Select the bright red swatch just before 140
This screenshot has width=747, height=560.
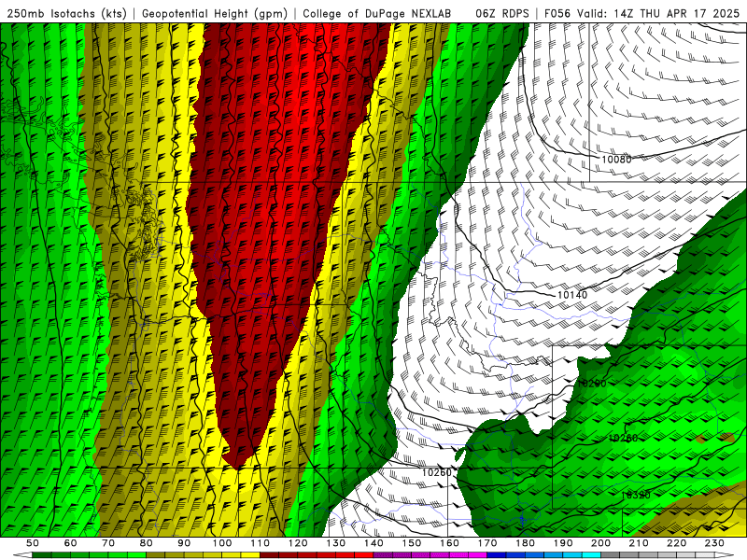[x=364, y=555]
